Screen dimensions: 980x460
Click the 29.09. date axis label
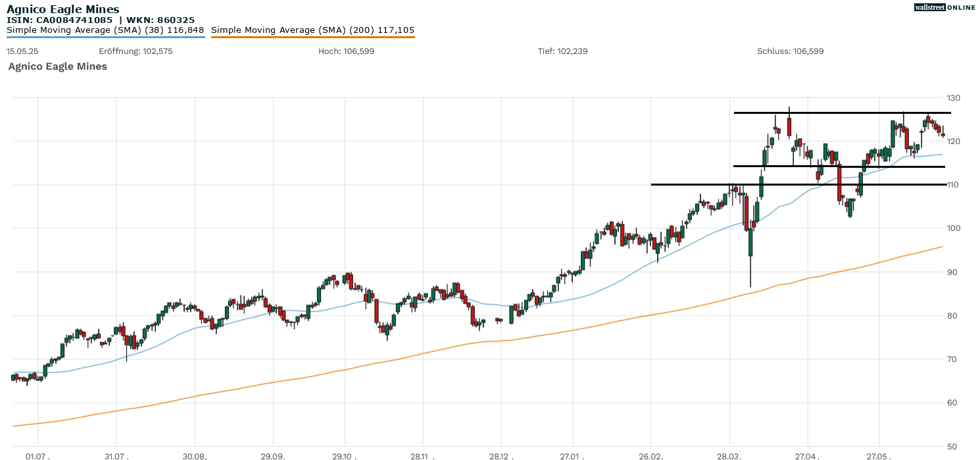pyautogui.click(x=272, y=455)
